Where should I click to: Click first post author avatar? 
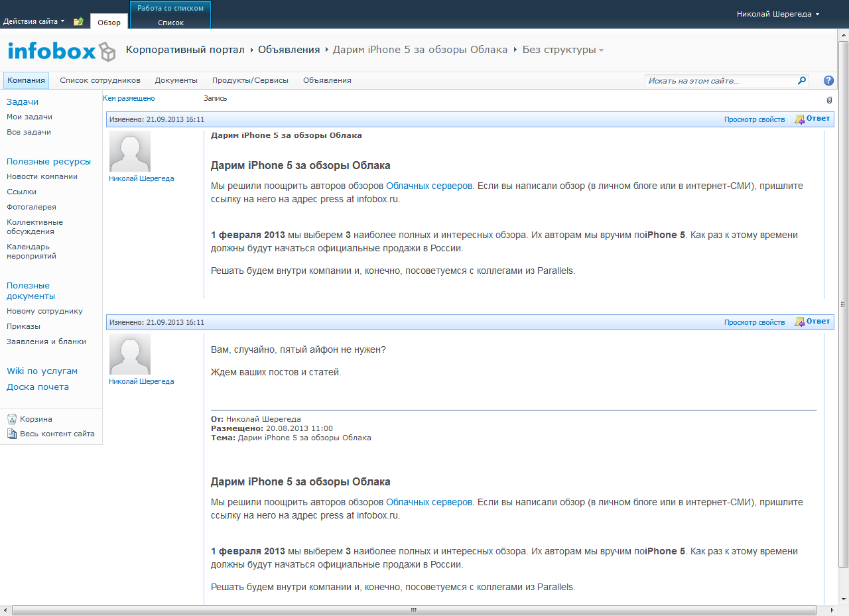click(130, 151)
